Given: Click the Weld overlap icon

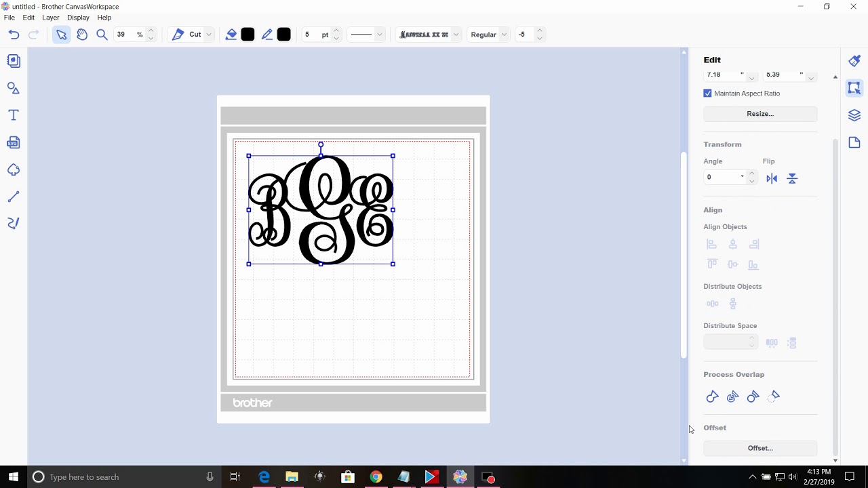Looking at the screenshot, I should 712,396.
